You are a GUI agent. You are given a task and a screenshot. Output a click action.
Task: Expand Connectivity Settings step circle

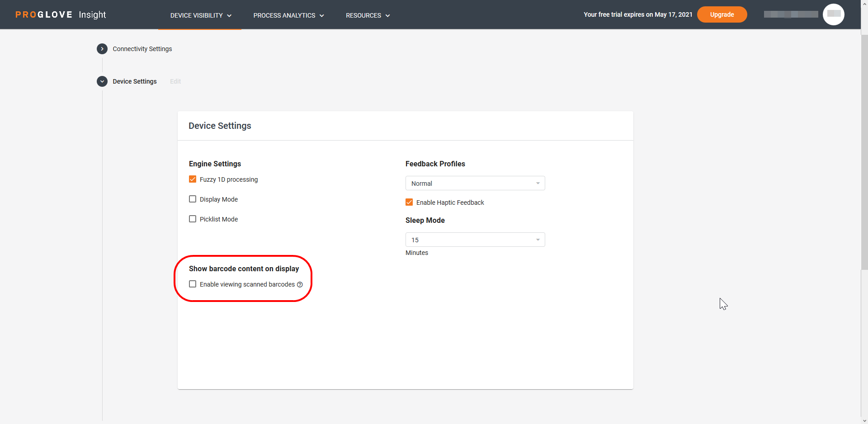click(x=102, y=49)
